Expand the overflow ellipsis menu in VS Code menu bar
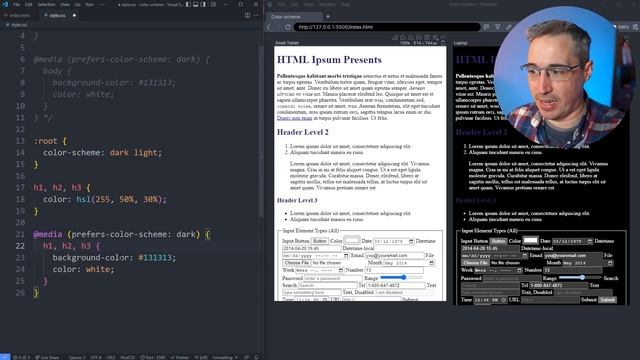The height and width of the screenshot is (360, 640). click(102, 4)
